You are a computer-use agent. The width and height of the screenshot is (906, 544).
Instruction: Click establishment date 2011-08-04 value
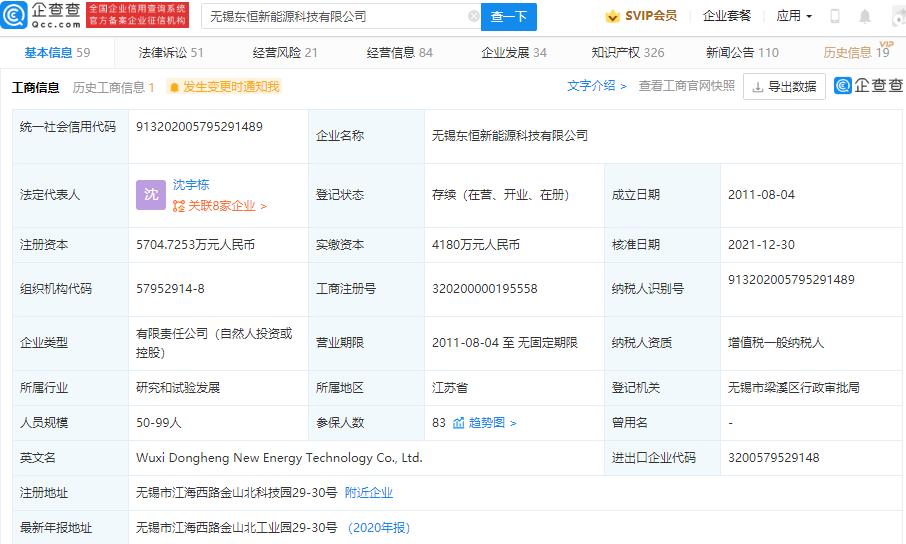pyautogui.click(x=762, y=195)
